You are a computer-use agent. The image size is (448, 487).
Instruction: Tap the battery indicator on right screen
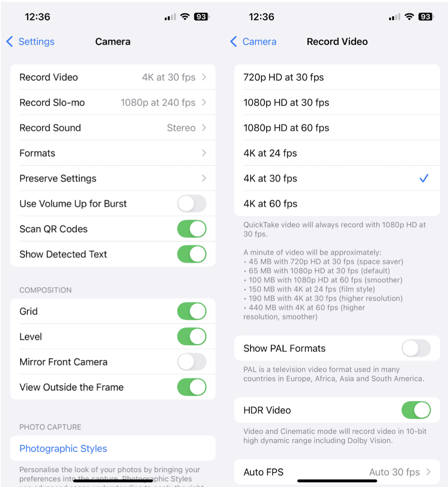click(425, 17)
